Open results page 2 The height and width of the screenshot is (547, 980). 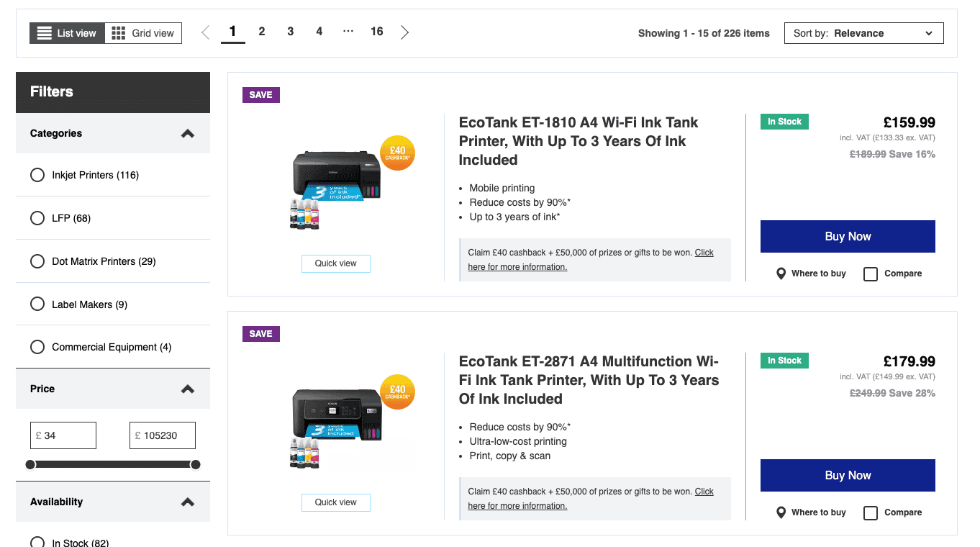pos(262,32)
